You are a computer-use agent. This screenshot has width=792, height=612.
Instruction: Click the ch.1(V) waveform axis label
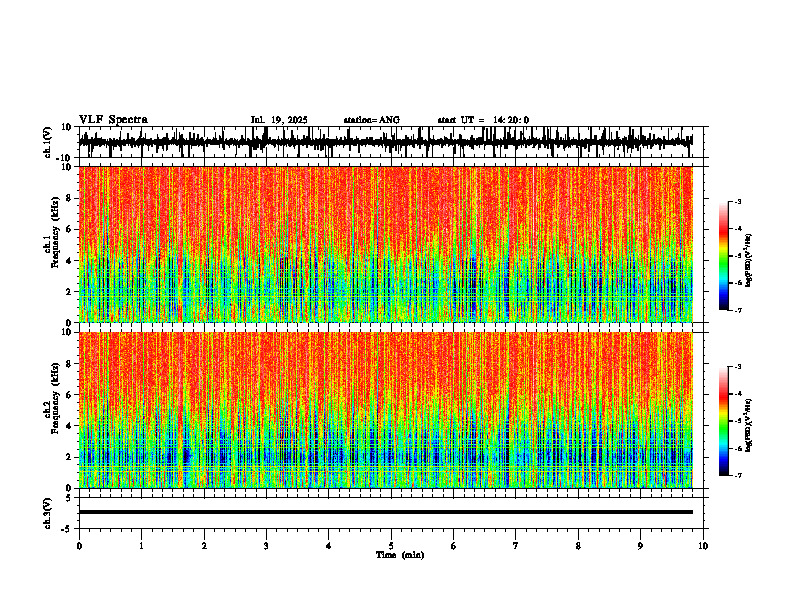point(49,142)
